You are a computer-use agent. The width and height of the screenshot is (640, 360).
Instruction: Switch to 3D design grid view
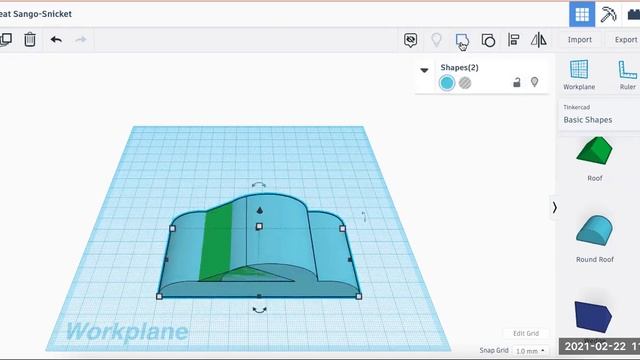point(582,14)
